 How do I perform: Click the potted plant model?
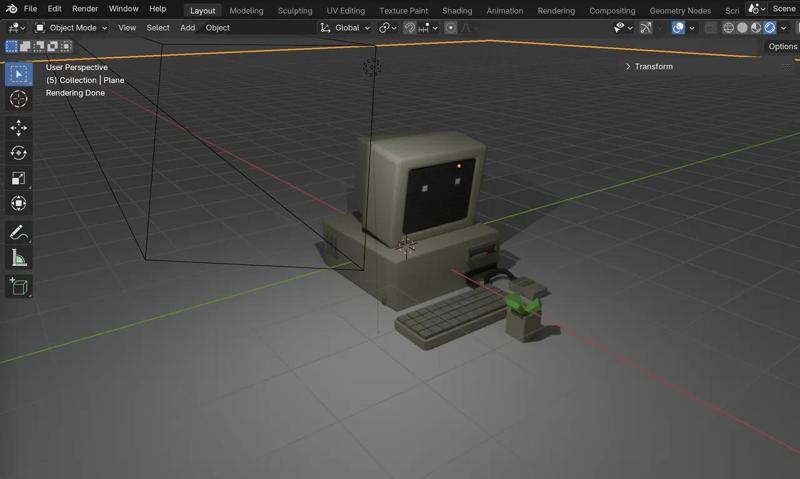click(x=523, y=317)
